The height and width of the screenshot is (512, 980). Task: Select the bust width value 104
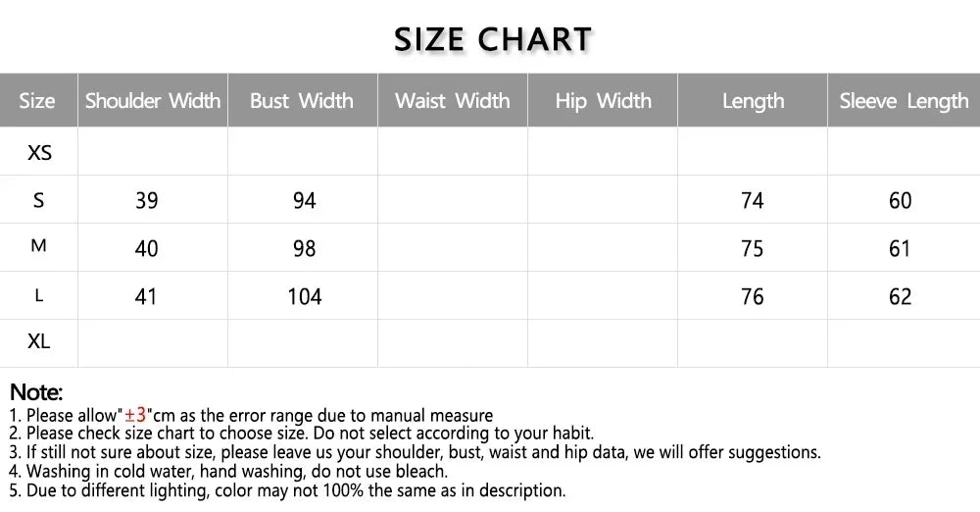pos(304,296)
